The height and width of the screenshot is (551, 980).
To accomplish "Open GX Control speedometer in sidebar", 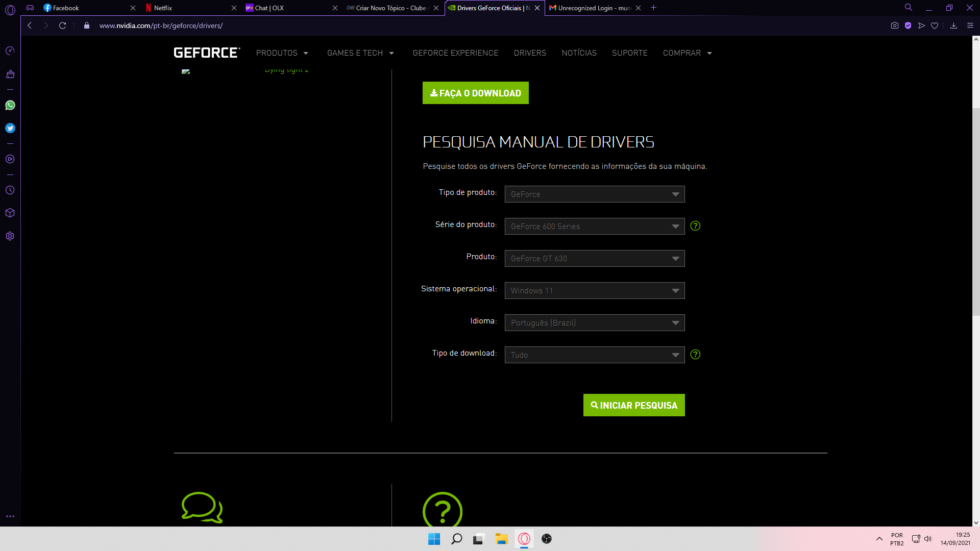I will coord(10,51).
